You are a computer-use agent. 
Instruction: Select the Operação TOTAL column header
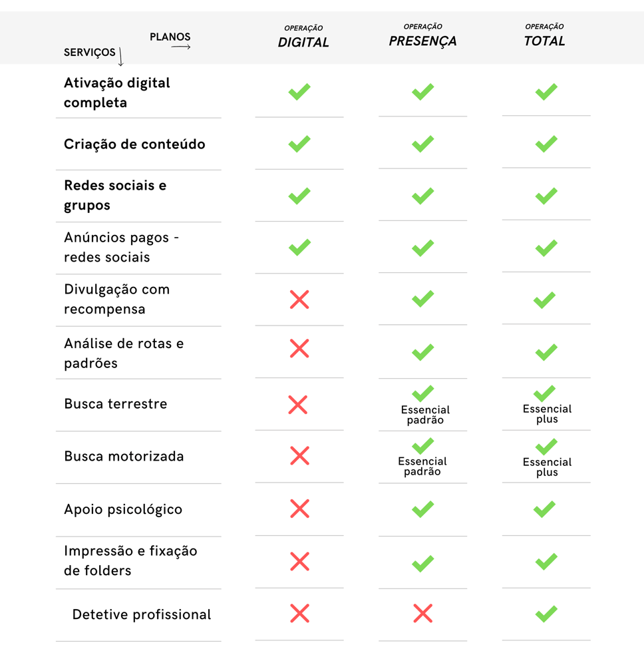pyautogui.click(x=544, y=35)
